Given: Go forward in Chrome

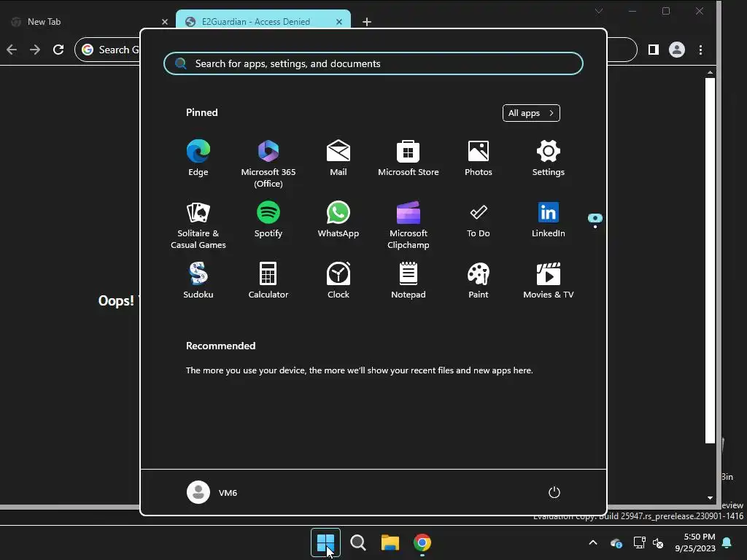Looking at the screenshot, I should click(35, 50).
